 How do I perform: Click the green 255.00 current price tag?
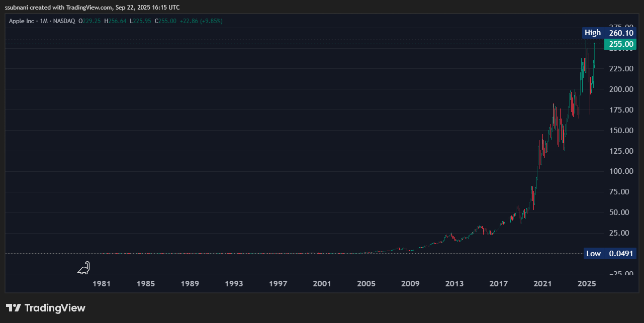point(620,44)
